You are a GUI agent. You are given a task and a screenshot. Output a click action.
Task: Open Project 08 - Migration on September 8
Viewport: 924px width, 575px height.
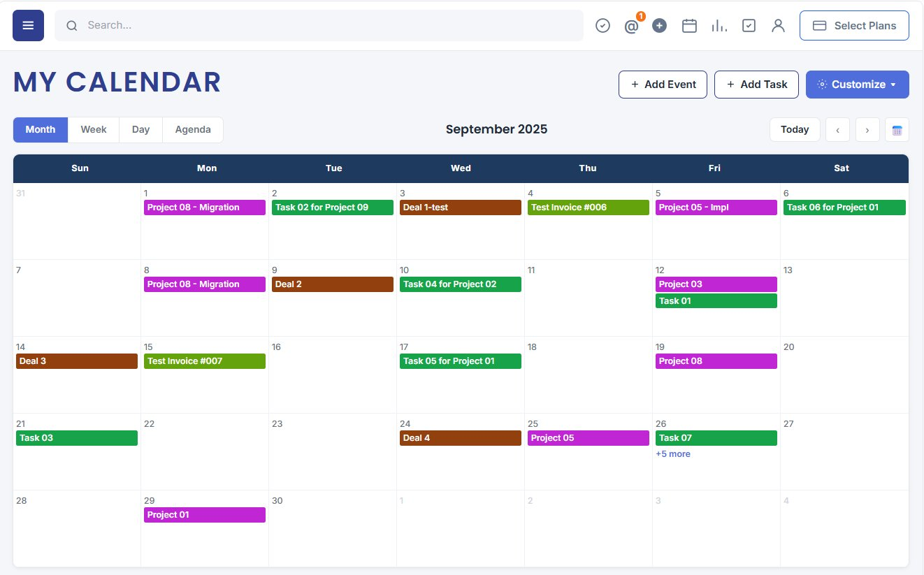tap(205, 284)
